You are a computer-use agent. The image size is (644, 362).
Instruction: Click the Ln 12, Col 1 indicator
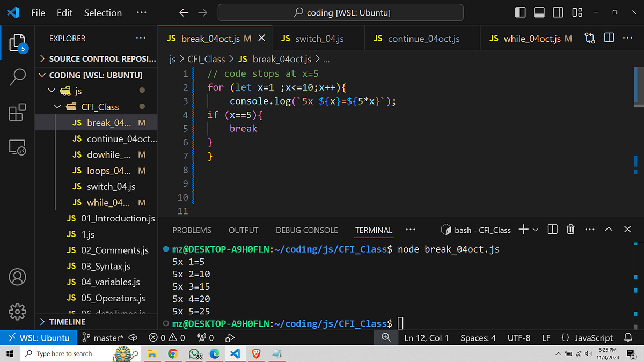pyautogui.click(x=426, y=338)
